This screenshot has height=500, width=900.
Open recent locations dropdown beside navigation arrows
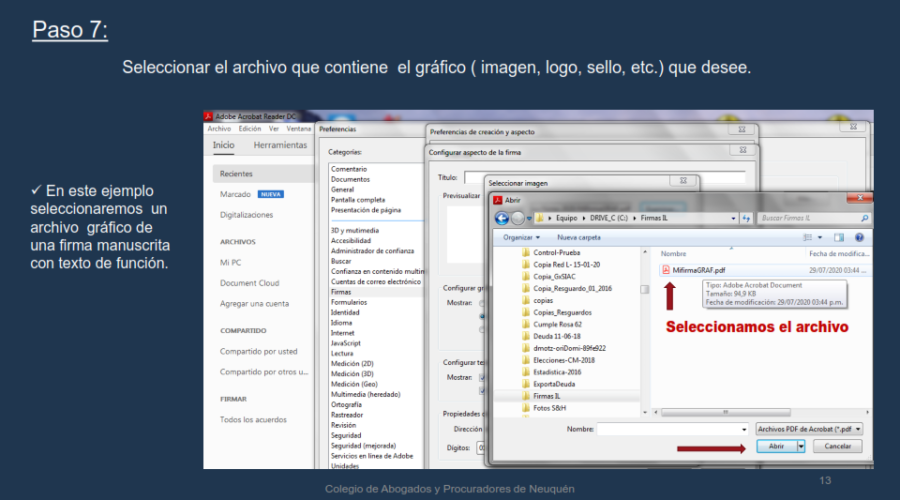[529, 219]
